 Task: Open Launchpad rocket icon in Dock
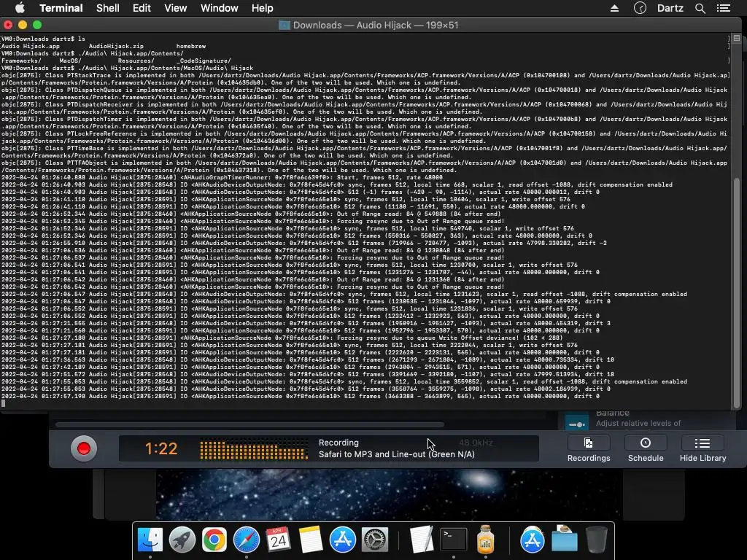point(182,540)
